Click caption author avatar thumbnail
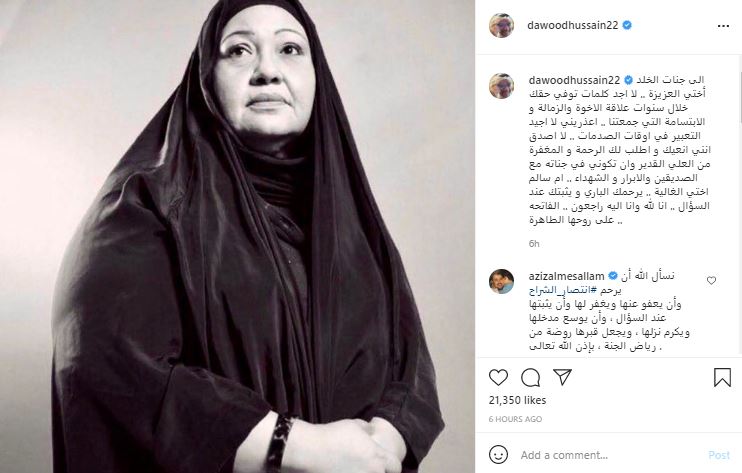 click(x=501, y=86)
